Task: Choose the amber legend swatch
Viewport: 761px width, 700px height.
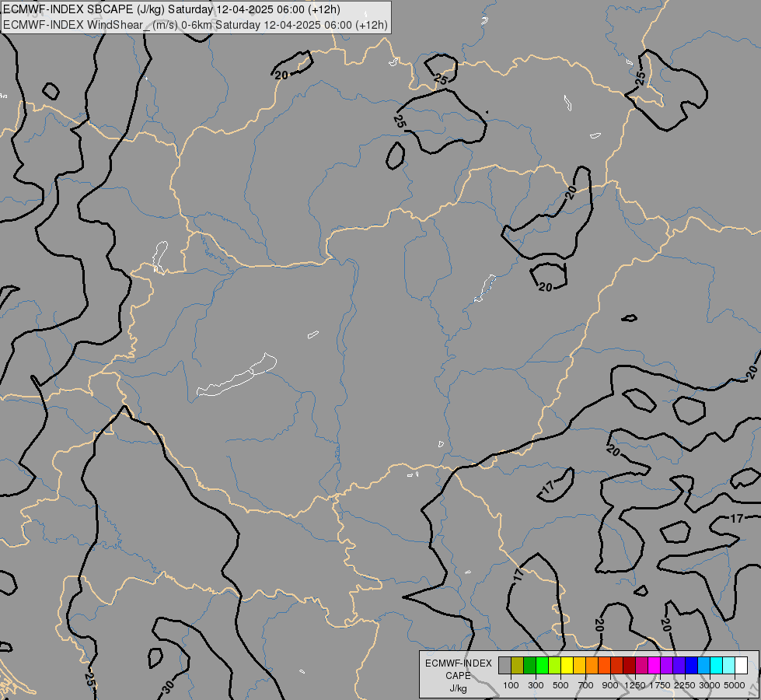Action: (579, 666)
